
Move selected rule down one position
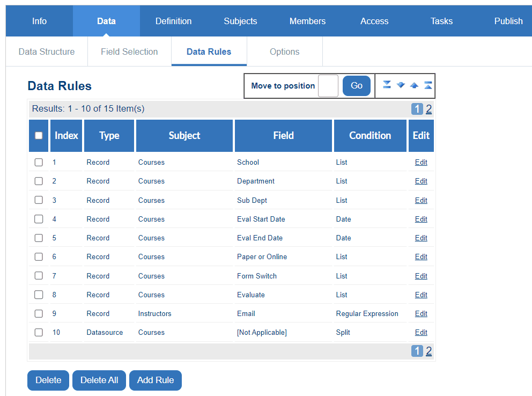point(401,85)
